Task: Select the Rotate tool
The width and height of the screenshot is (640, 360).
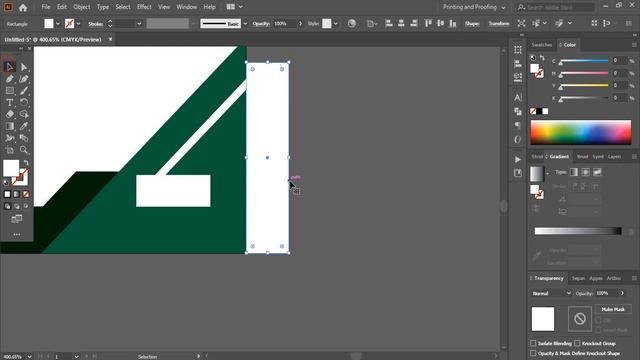Action: coord(24,102)
